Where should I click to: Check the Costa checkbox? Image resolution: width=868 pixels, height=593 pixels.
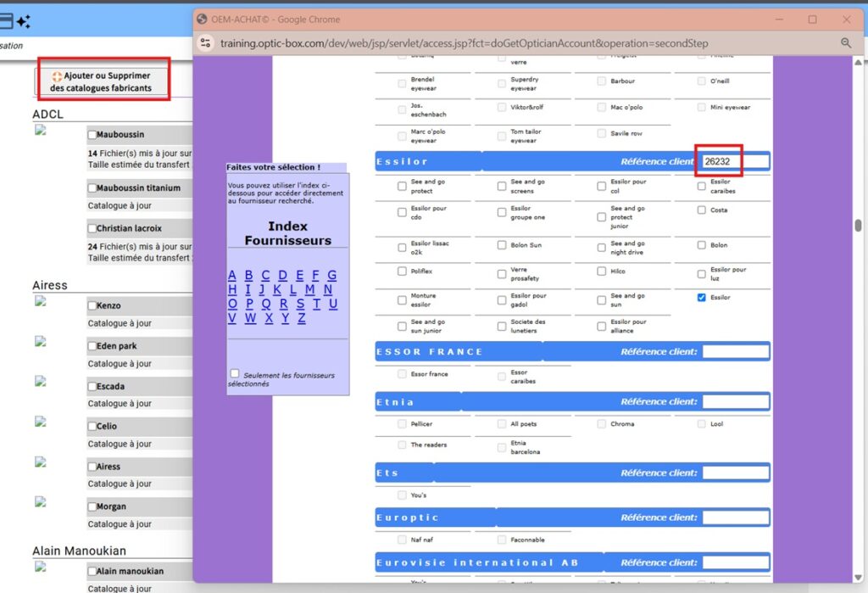pos(701,210)
